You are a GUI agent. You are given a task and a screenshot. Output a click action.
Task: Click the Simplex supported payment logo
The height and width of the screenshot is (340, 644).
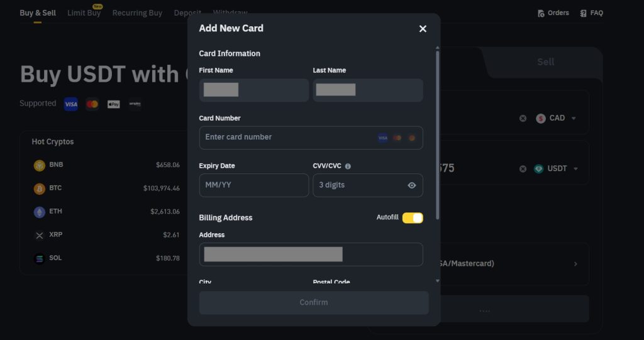135,104
